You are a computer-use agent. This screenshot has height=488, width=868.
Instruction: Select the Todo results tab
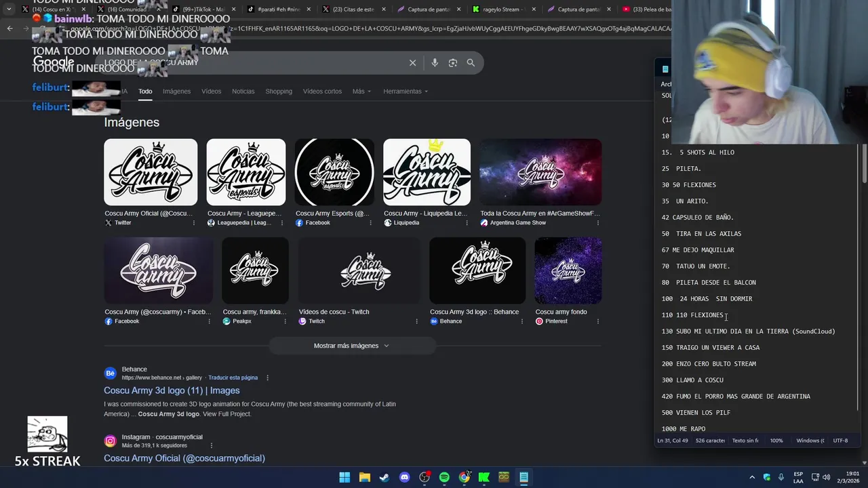pos(145,91)
